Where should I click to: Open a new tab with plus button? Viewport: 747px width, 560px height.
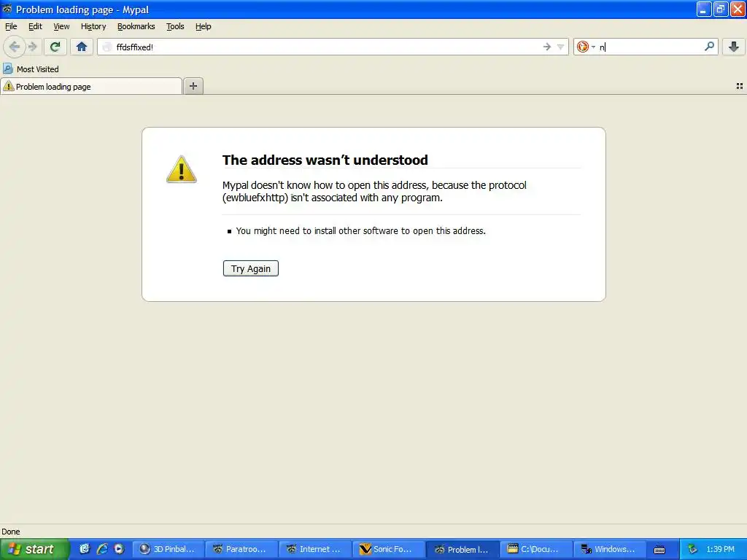tap(193, 86)
